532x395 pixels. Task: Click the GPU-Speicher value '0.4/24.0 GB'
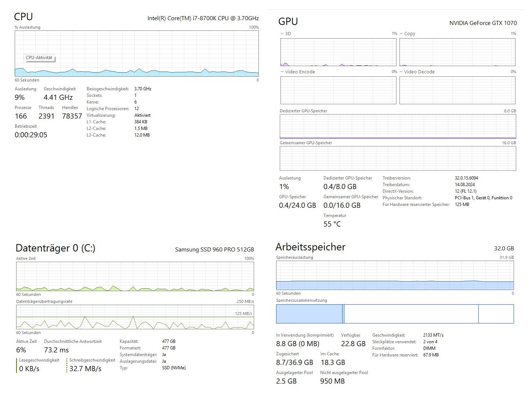coord(297,205)
